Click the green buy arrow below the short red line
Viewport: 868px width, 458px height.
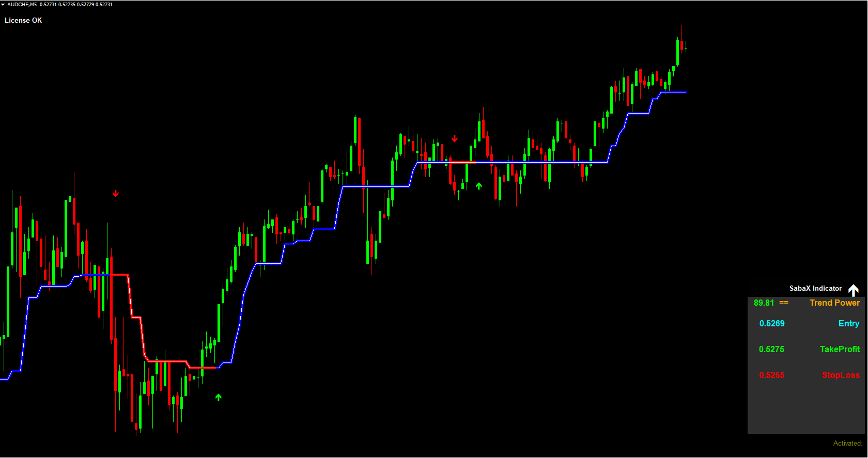479,186
